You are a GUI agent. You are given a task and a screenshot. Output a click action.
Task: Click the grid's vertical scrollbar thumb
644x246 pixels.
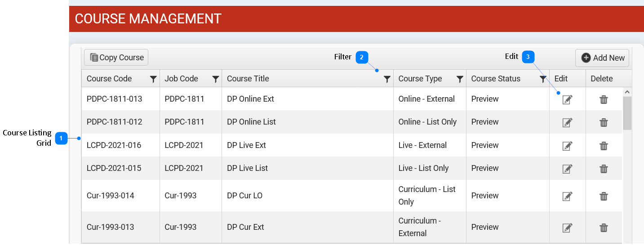tap(627, 113)
